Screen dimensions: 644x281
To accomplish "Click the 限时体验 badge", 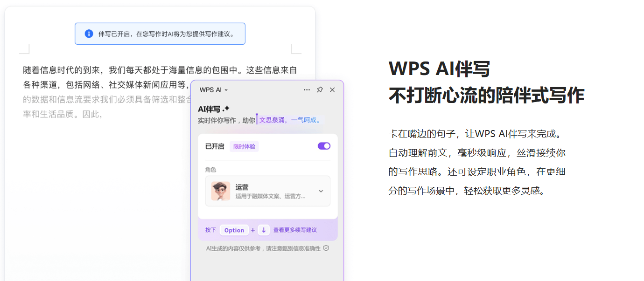I will [x=244, y=147].
